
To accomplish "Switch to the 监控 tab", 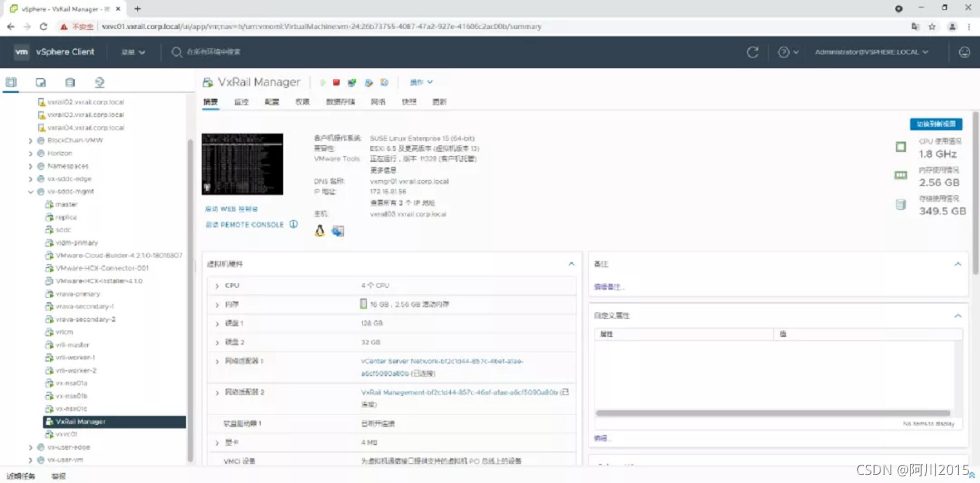I will [x=241, y=102].
